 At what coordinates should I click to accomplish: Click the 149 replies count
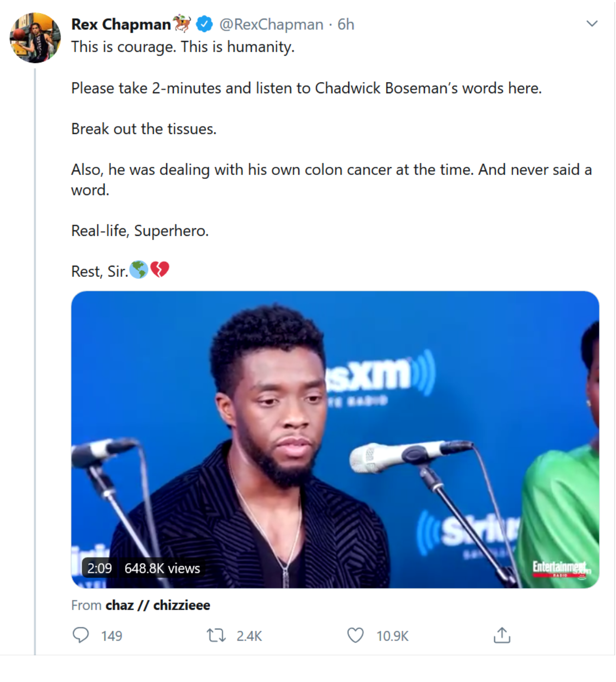click(x=111, y=636)
